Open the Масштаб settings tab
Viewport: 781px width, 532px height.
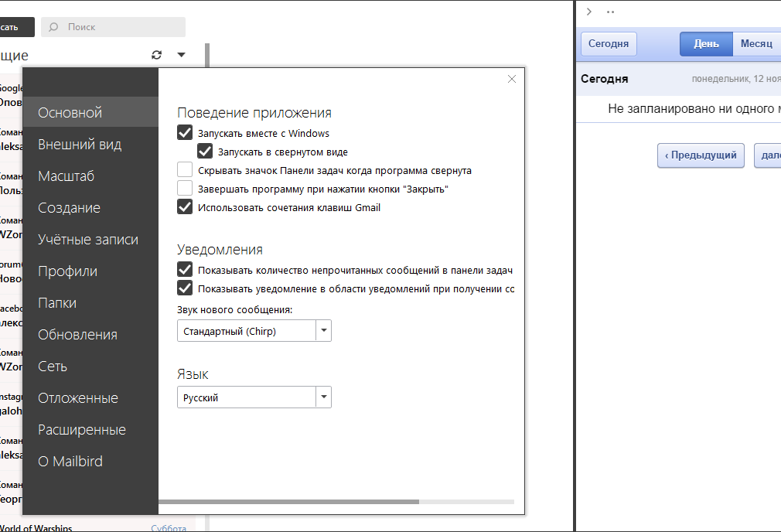(90, 176)
